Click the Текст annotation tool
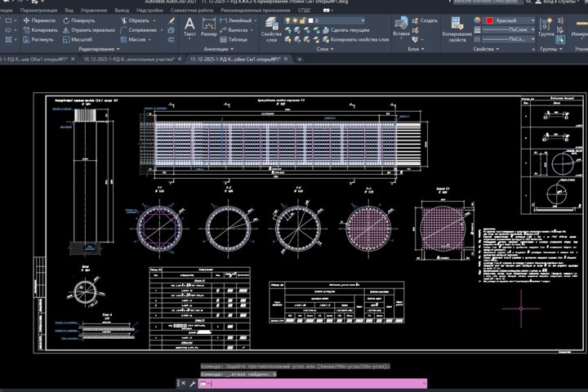This screenshot has width=588, height=392. click(x=189, y=28)
